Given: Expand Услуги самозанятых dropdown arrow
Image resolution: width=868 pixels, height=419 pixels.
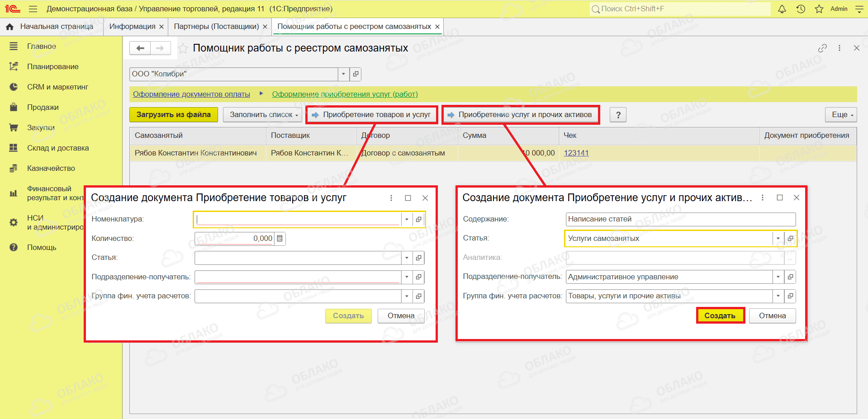Looking at the screenshot, I should click(778, 238).
